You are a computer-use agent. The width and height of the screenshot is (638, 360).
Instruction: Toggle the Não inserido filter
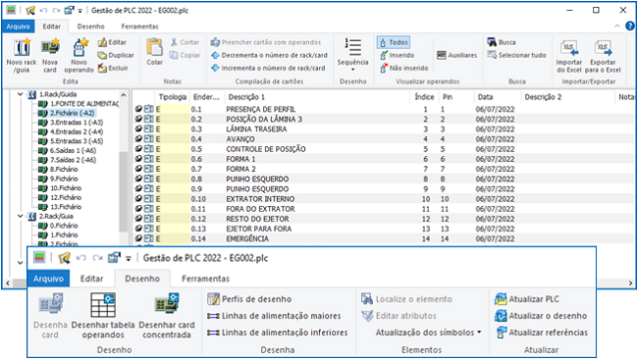tap(404, 68)
